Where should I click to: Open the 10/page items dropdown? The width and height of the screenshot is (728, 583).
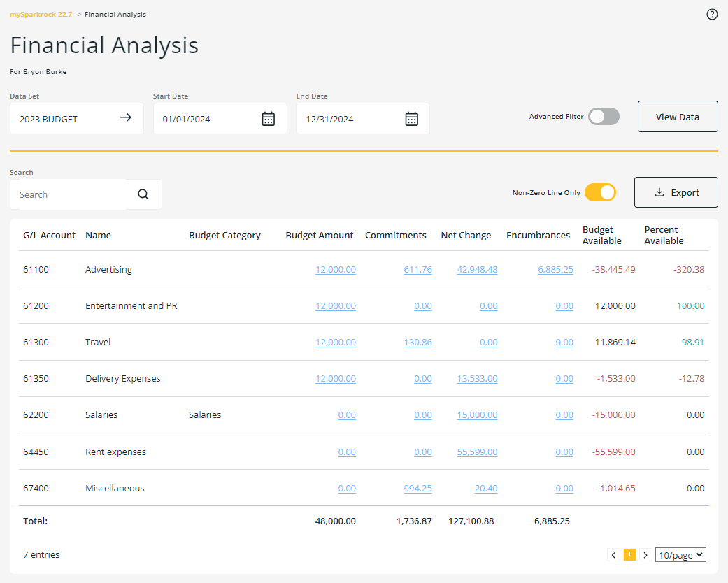[680, 554]
